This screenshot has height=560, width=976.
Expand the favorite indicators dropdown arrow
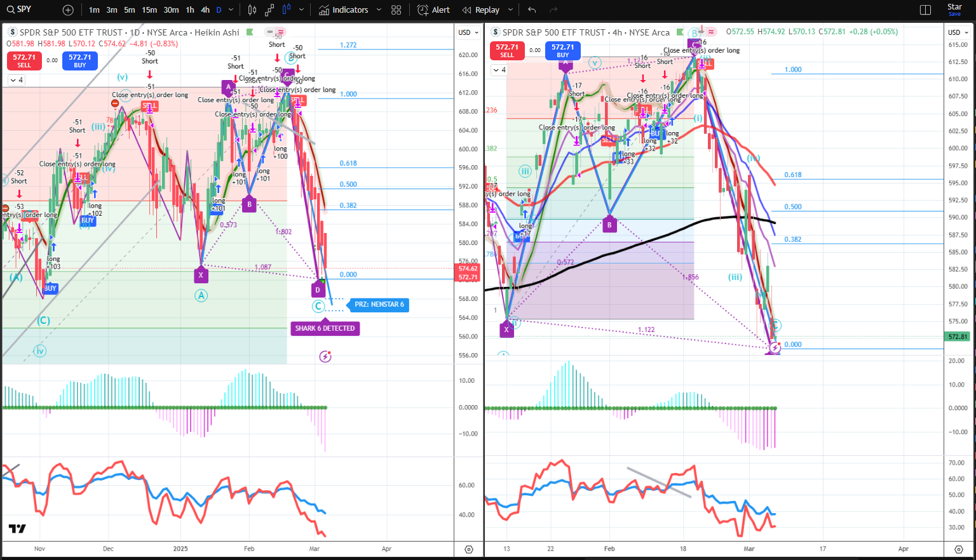[x=379, y=10]
